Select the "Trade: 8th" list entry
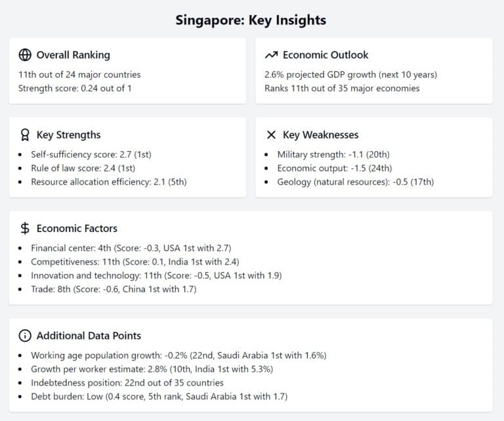The width and height of the screenshot is (504, 421). tap(113, 290)
